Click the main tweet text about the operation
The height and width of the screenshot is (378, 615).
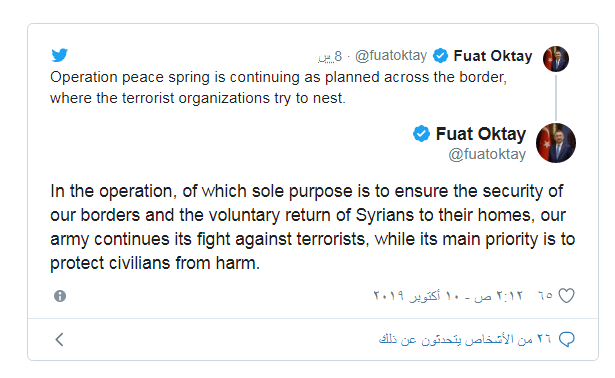[313, 227]
